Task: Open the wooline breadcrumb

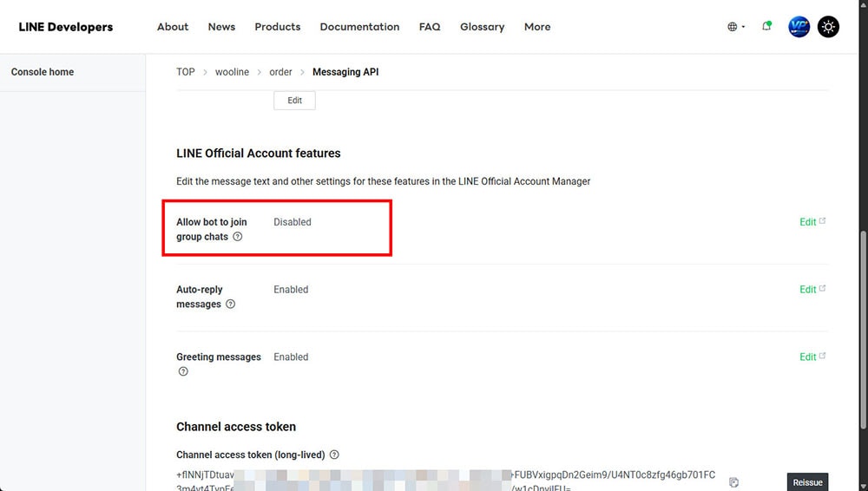Action: click(232, 72)
